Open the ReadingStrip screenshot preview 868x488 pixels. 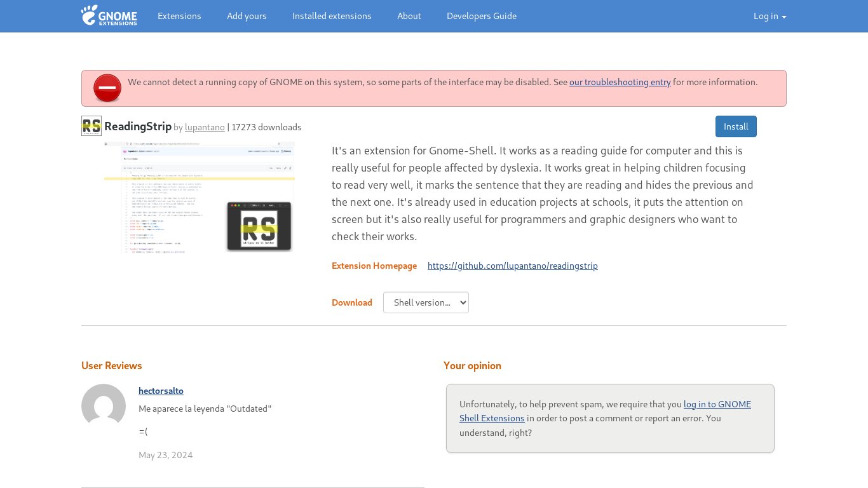click(199, 198)
